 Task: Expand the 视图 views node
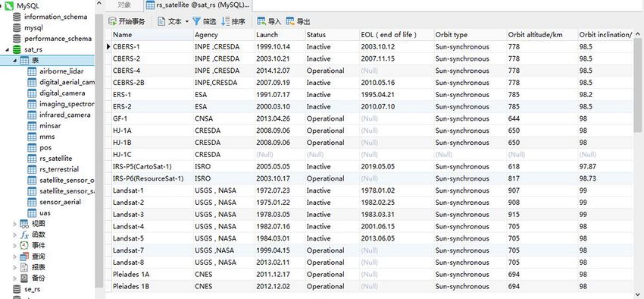pyautogui.click(x=15, y=224)
